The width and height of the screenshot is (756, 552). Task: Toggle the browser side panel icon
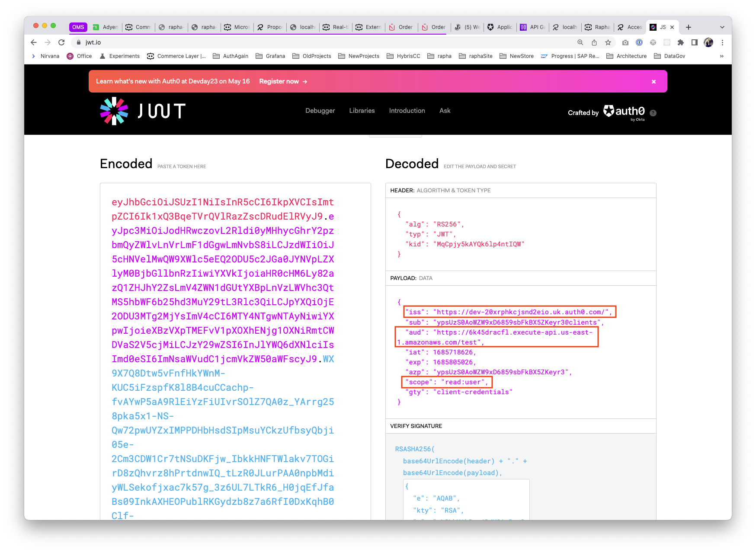[x=695, y=42]
